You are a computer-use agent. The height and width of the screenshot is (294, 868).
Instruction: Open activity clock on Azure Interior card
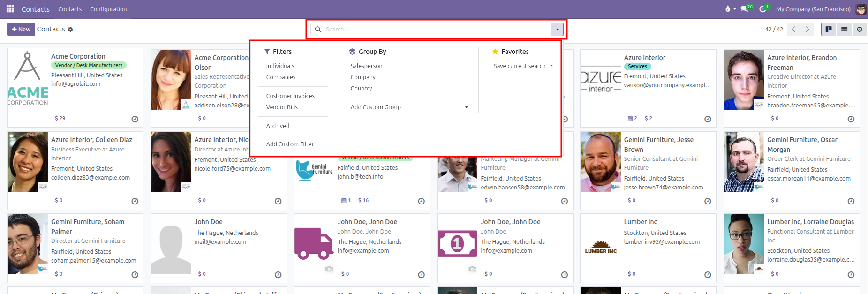(708, 119)
